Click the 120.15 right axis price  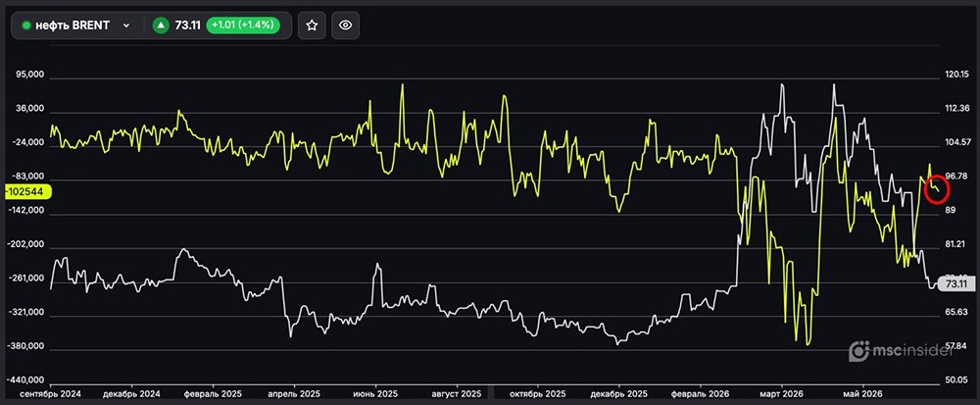(956, 75)
